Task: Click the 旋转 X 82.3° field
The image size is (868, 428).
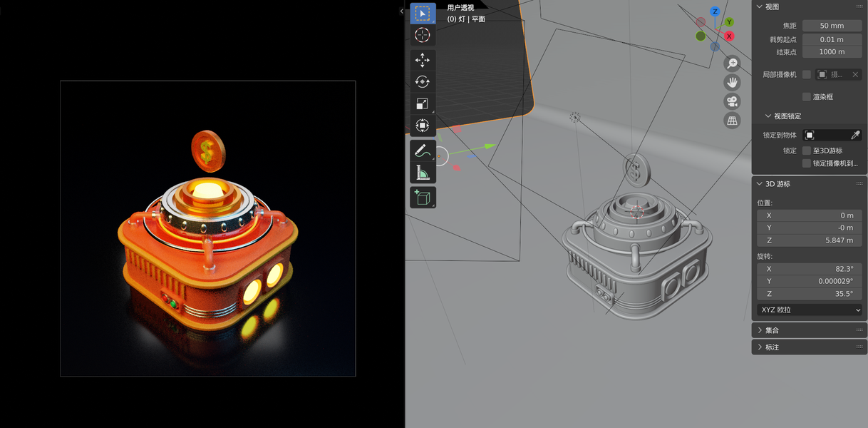Action: pos(810,269)
